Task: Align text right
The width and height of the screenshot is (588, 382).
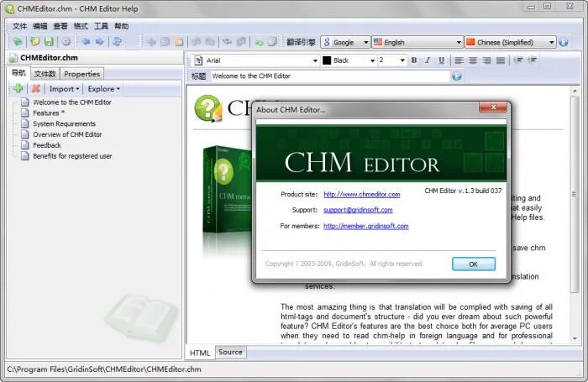Action: 486,60
